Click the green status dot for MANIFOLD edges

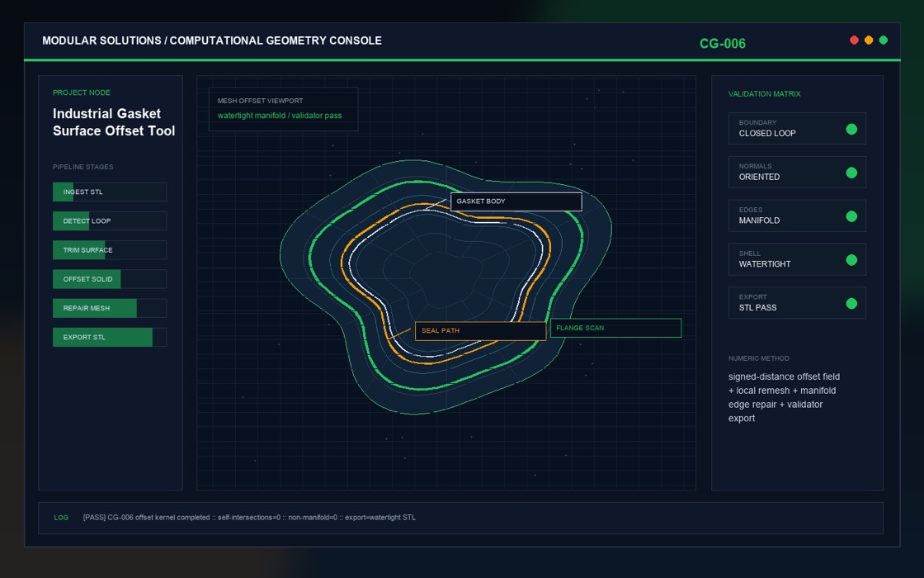[851, 216]
